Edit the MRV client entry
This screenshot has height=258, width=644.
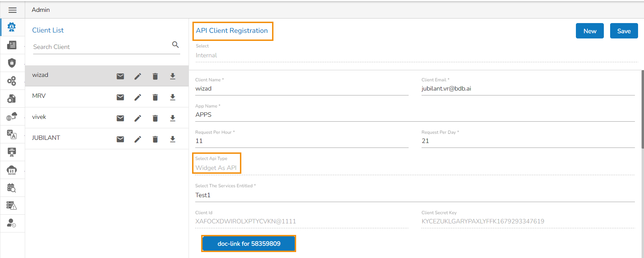[138, 97]
